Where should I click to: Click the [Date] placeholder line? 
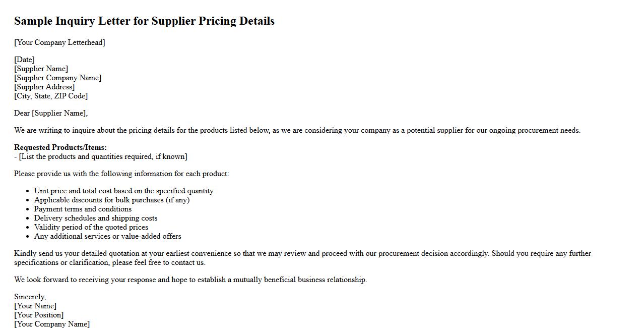pos(24,60)
